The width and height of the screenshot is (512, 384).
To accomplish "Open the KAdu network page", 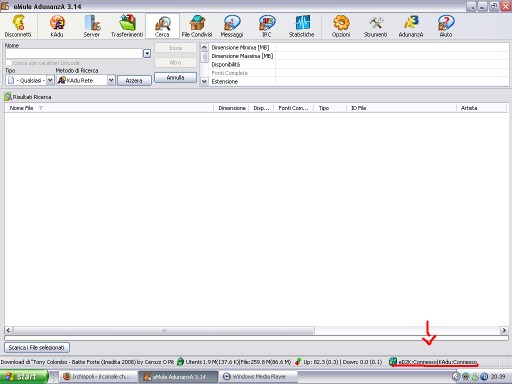I will pos(57,26).
